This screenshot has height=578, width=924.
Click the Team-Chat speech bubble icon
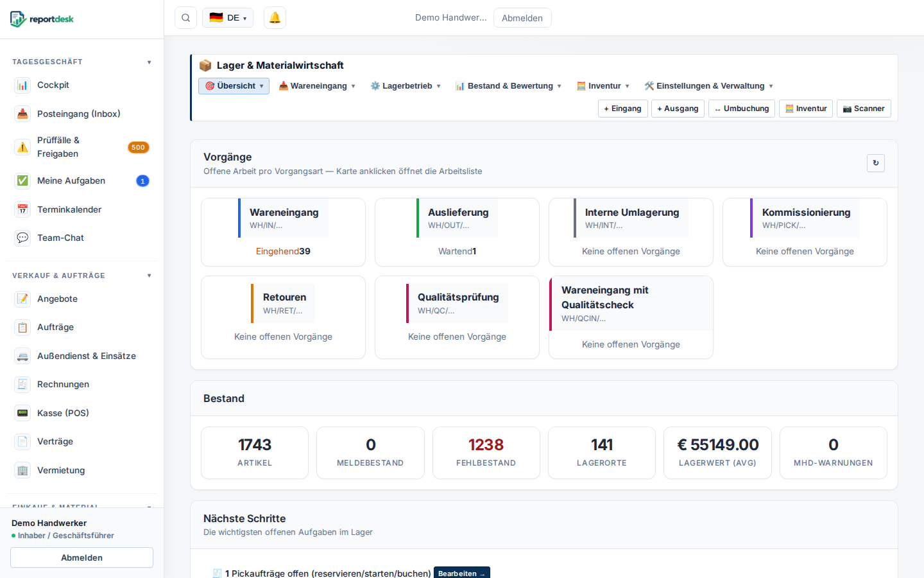point(22,238)
